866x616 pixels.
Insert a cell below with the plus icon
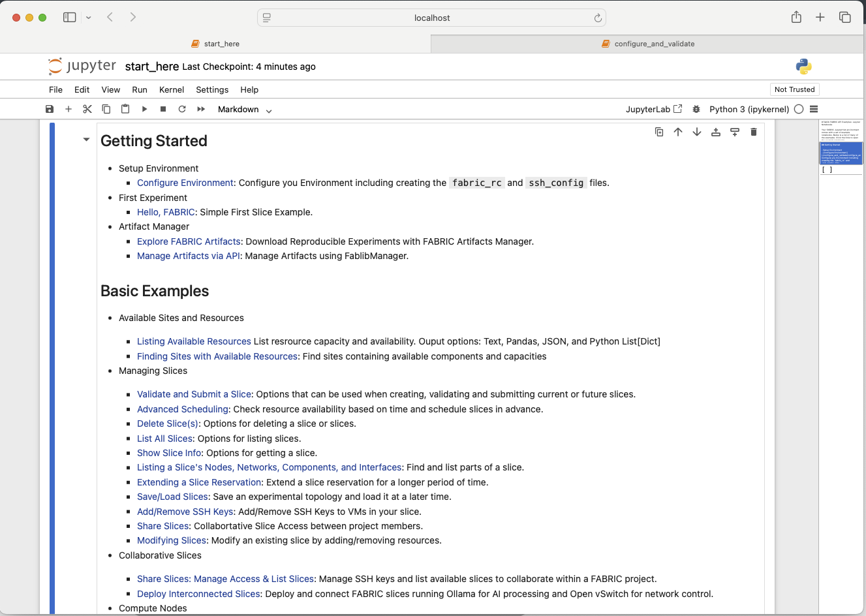pos(69,109)
